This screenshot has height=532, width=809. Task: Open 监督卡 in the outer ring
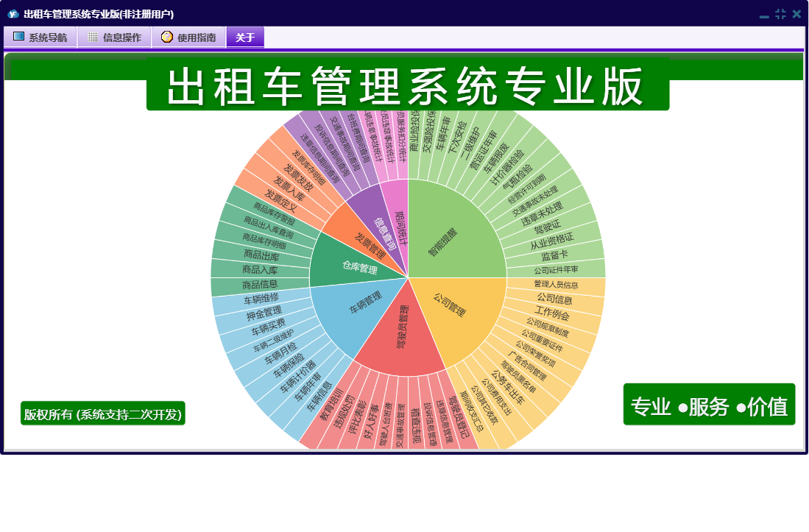[554, 255]
